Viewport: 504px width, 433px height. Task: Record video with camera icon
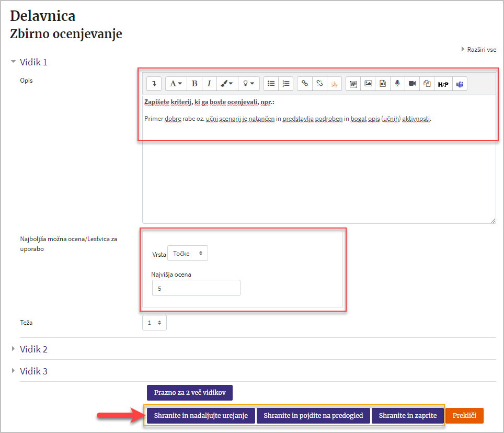pos(413,84)
